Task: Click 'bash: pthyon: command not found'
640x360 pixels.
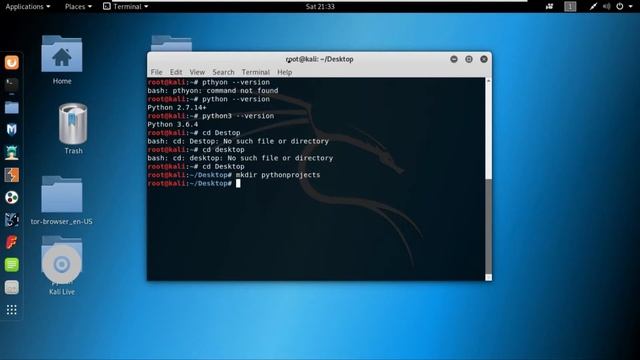Action: coord(213,91)
